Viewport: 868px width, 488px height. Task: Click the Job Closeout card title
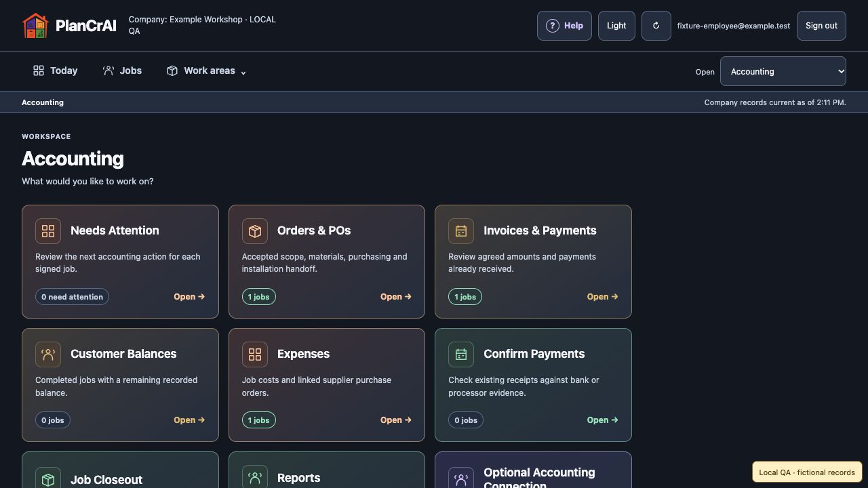pyautogui.click(x=106, y=480)
